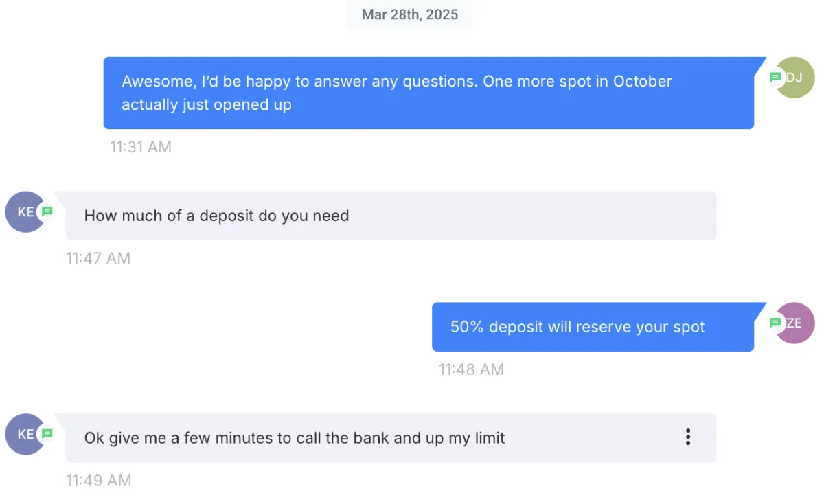824x504 pixels.
Task: Click the 11:49 AM timestamp
Action: (98, 481)
